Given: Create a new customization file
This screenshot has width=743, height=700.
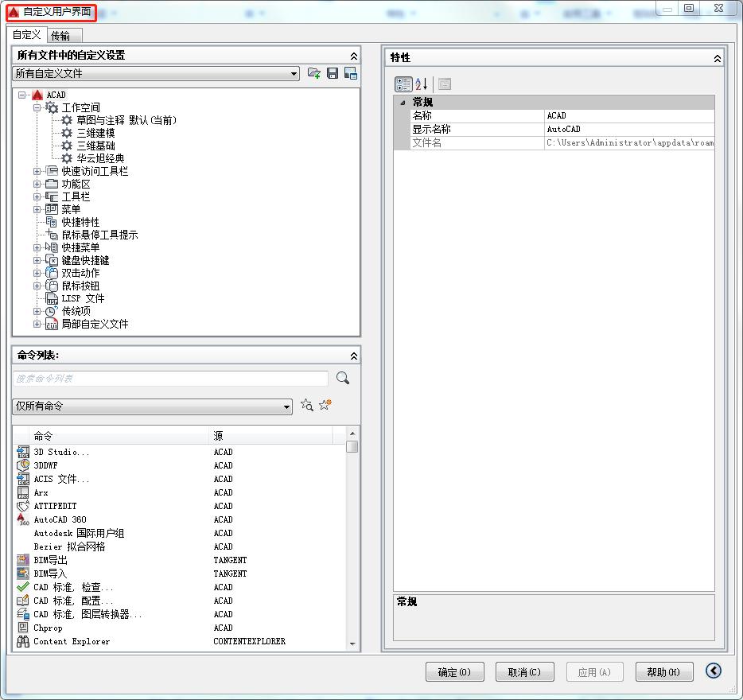Looking at the screenshot, I should point(315,72).
